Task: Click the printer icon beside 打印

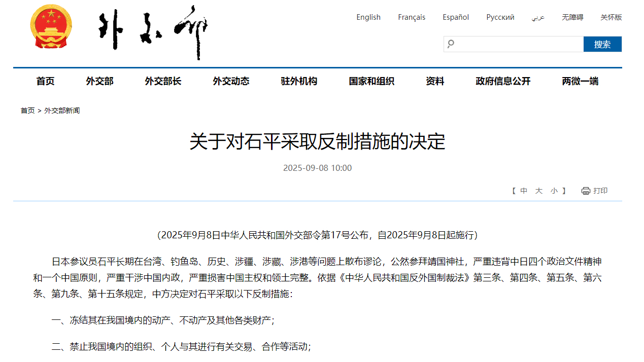Action: coord(586,191)
